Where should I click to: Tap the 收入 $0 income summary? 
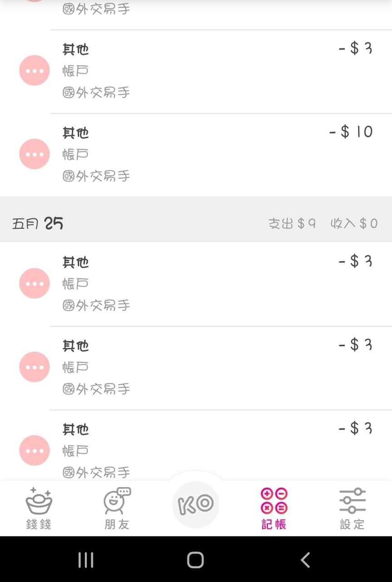(x=354, y=223)
